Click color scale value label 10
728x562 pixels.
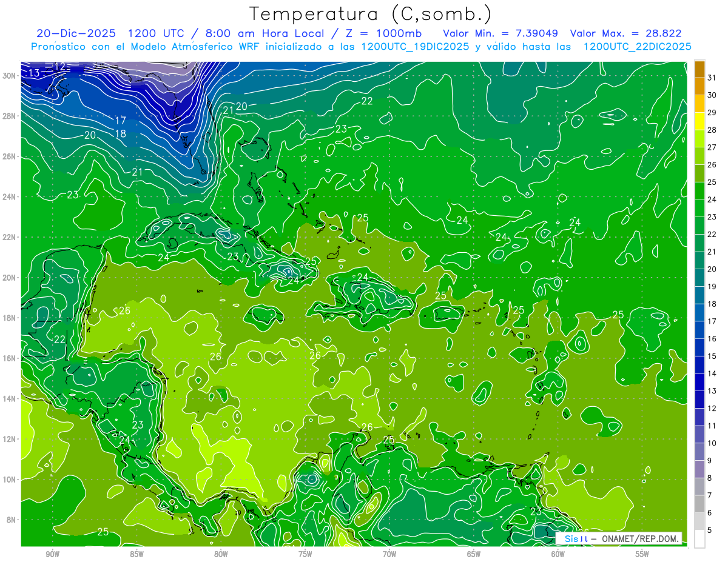click(x=712, y=443)
